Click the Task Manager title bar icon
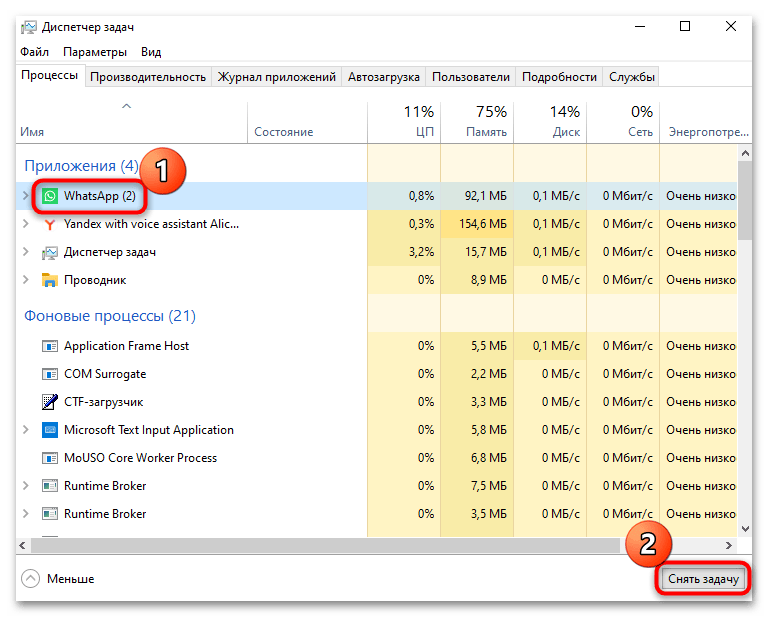 click(28, 27)
